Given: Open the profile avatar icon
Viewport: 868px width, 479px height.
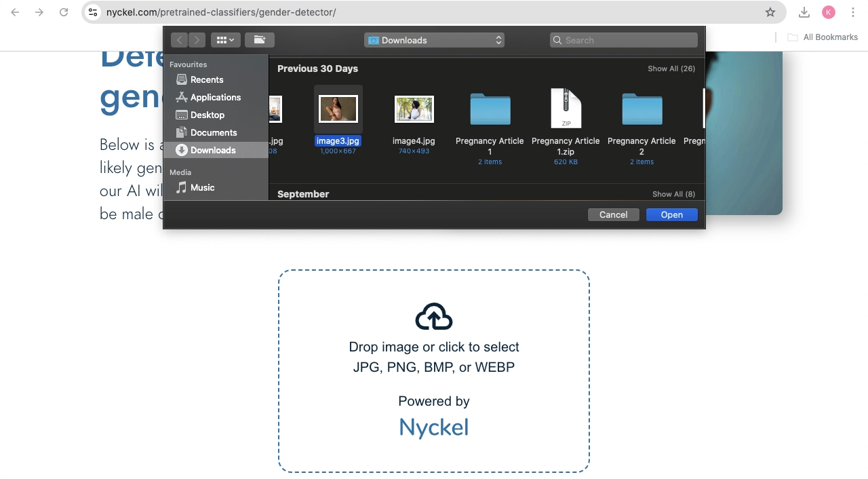Looking at the screenshot, I should pyautogui.click(x=828, y=12).
